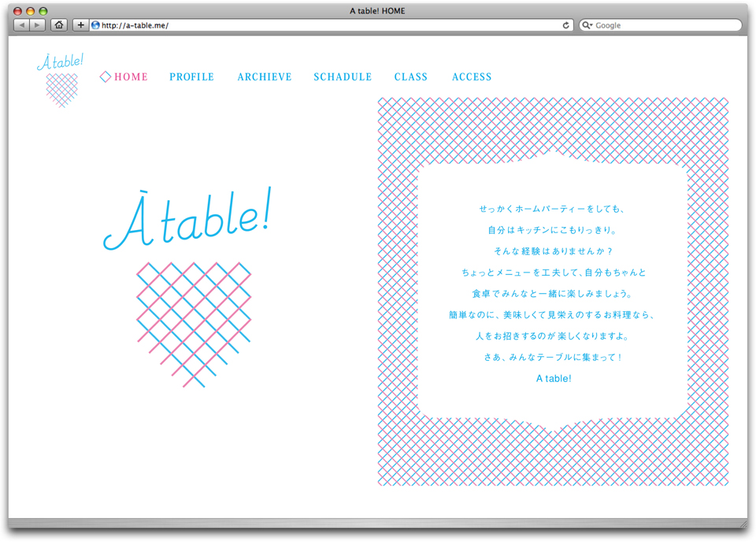This screenshot has height=542, width=756.
Task: Open the PROFILE navigation item
Action: pyautogui.click(x=191, y=76)
